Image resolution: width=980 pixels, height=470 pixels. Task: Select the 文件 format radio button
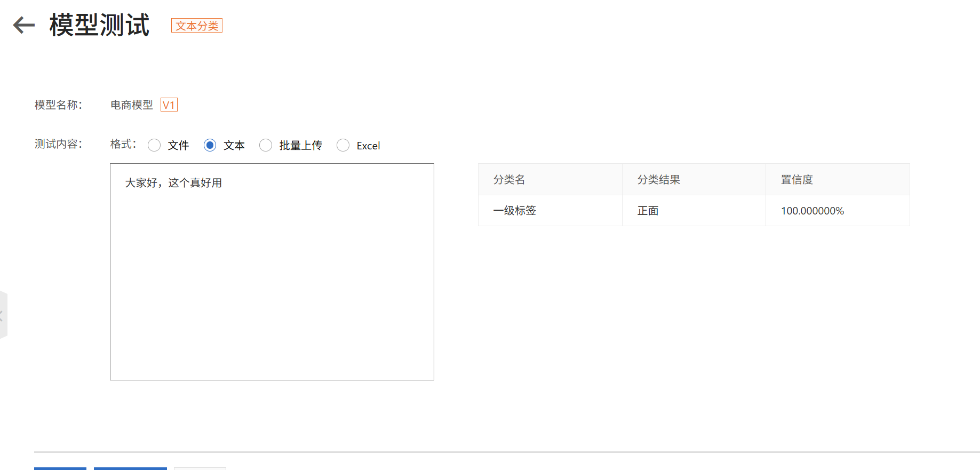(154, 145)
